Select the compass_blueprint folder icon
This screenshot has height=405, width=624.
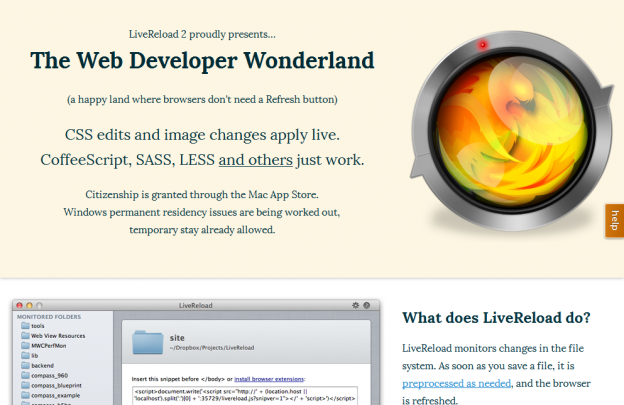[x=25, y=385]
